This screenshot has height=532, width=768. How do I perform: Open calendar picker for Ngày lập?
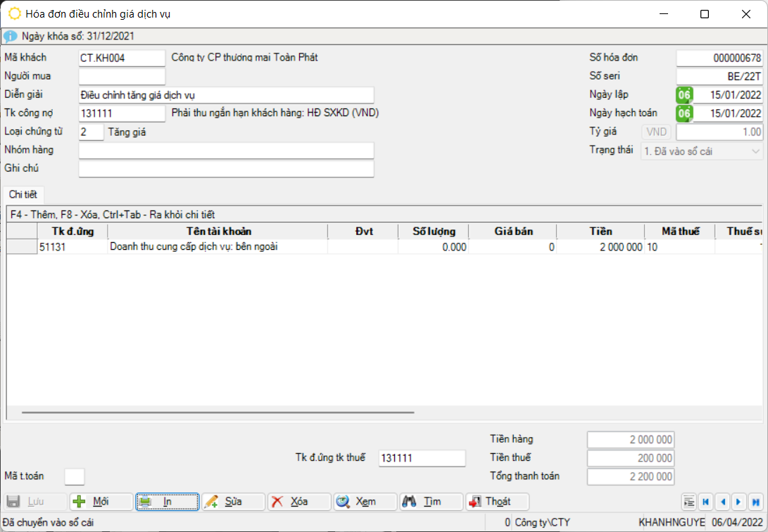click(x=684, y=95)
